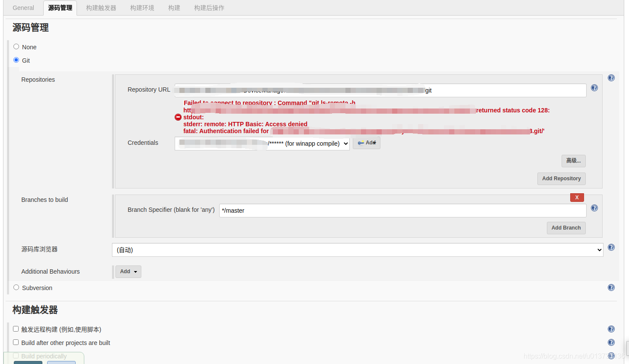Screen dimensions: 629x364
Task: Open help icon for Branch Specifier
Action: 594,208
